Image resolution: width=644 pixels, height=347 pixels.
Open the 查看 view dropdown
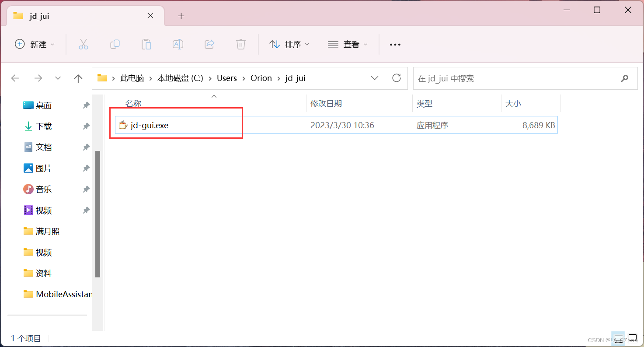(348, 44)
